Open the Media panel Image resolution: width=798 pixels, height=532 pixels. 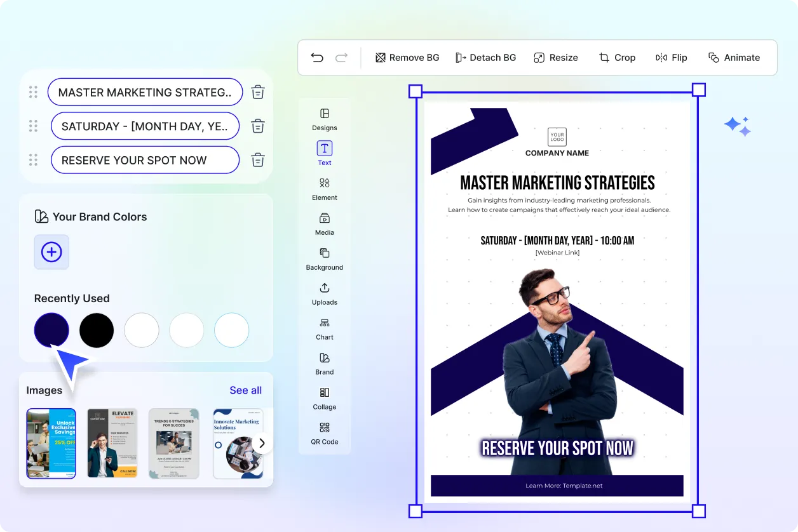pyautogui.click(x=324, y=224)
